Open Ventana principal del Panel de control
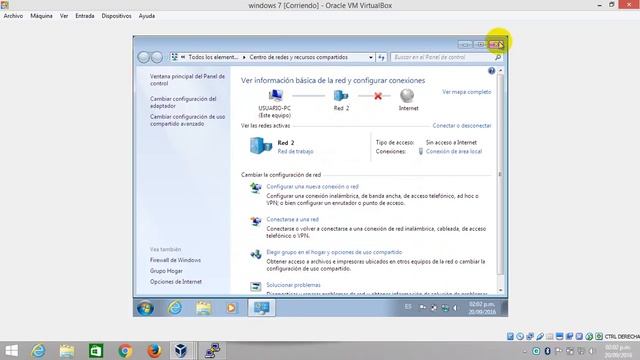The image size is (640, 360). coord(187,80)
